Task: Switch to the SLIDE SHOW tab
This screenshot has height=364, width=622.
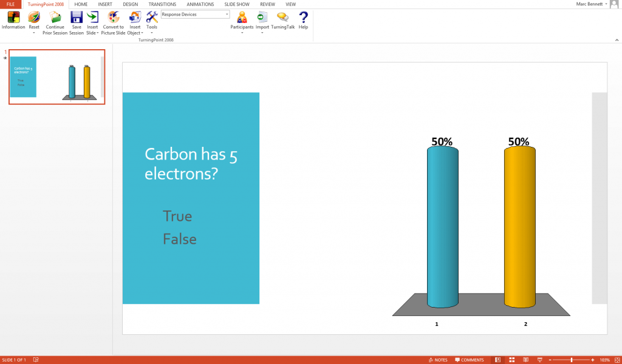Action: 238,4
